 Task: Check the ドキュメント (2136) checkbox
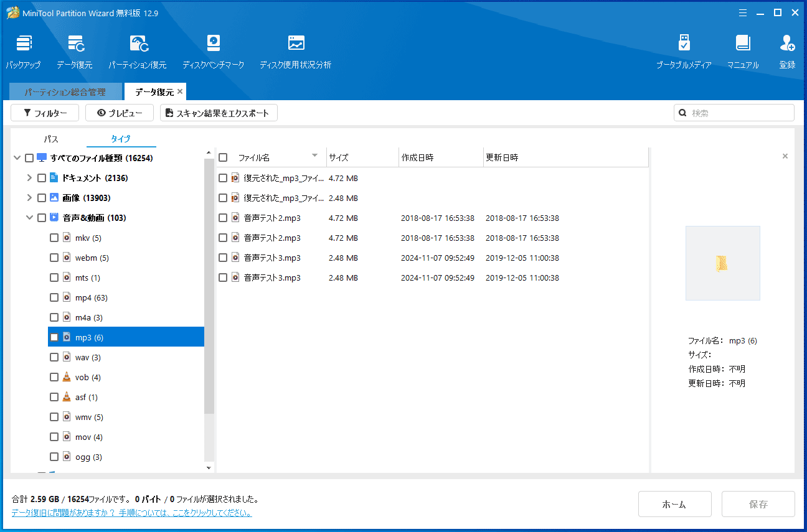[x=41, y=178]
